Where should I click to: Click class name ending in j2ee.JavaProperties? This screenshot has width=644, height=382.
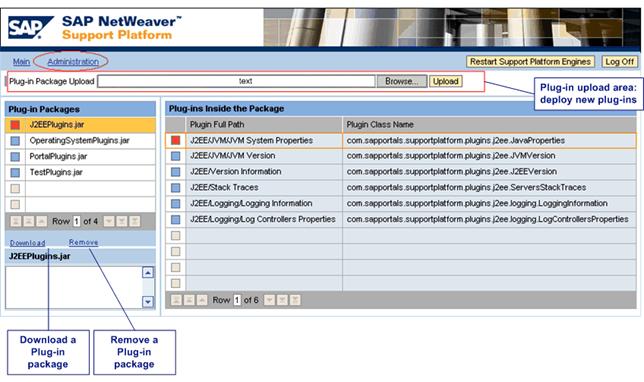(455, 140)
